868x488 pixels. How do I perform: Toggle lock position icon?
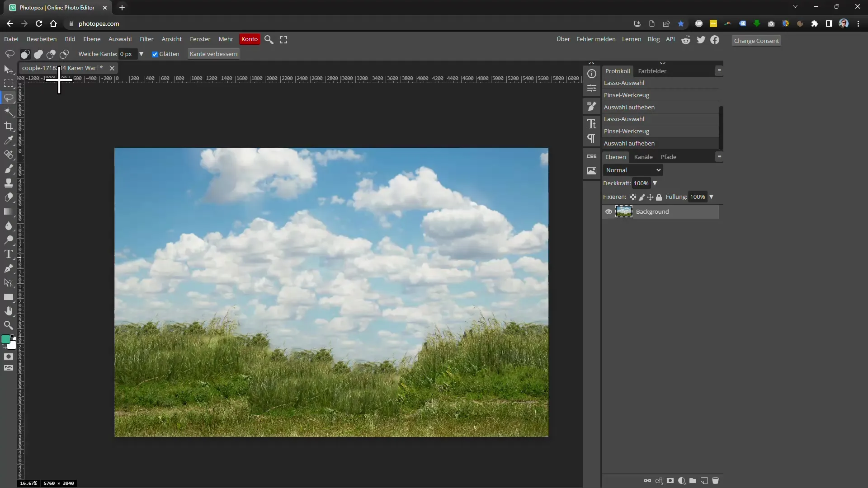[650, 197]
